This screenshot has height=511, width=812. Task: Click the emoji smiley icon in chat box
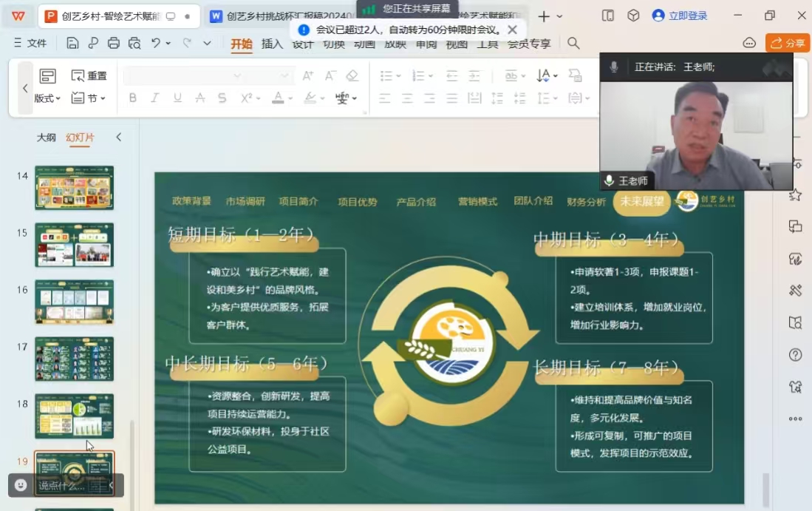(x=21, y=485)
